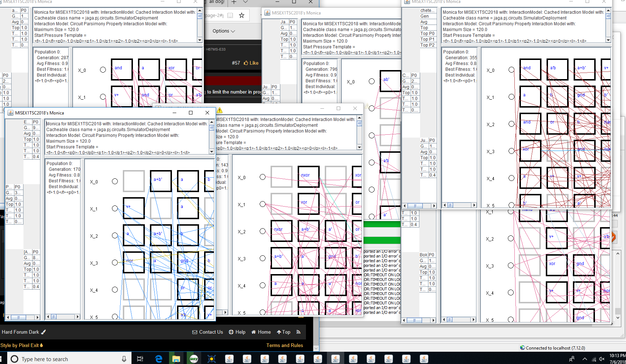Click the Generation: 170 text
Image resolution: width=626 pixels, height=364 pixels.
tap(65, 169)
